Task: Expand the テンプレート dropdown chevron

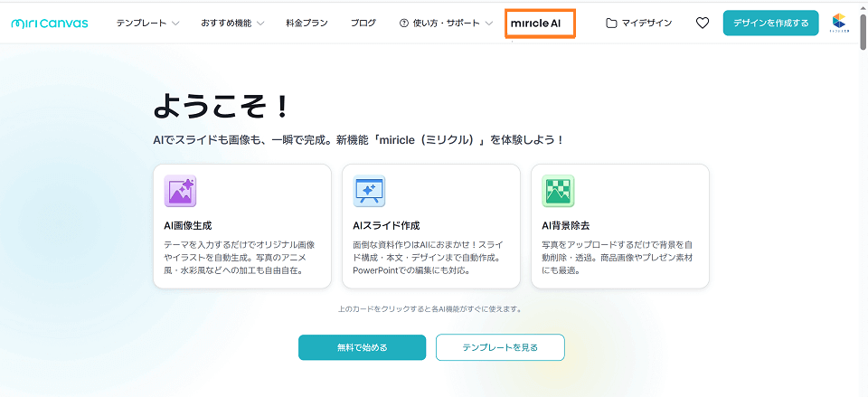Action: [175, 24]
